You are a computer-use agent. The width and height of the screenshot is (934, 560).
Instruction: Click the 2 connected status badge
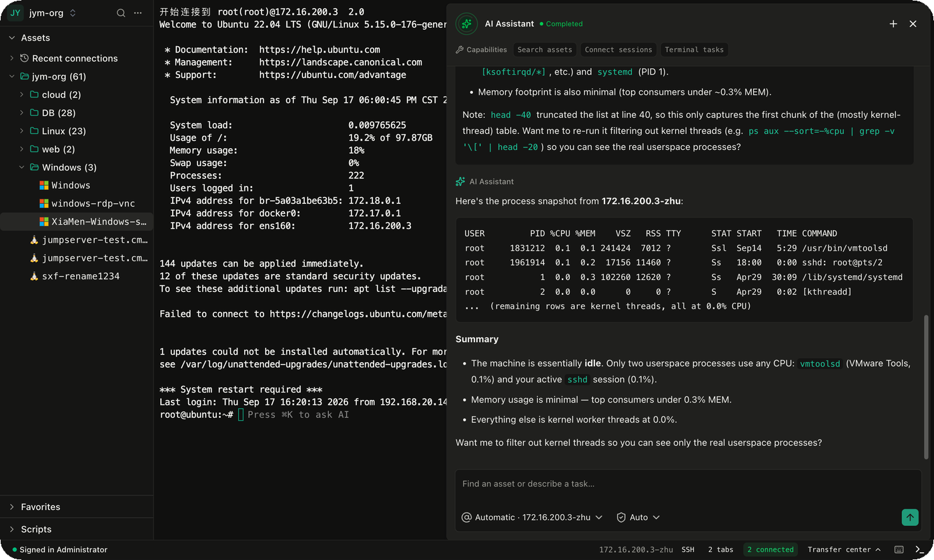pos(771,549)
